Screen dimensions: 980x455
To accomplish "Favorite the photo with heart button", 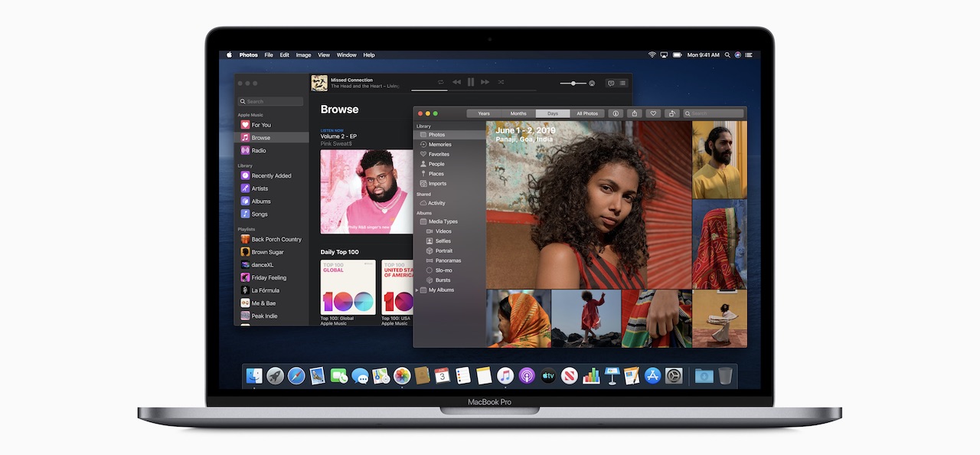I will (653, 113).
